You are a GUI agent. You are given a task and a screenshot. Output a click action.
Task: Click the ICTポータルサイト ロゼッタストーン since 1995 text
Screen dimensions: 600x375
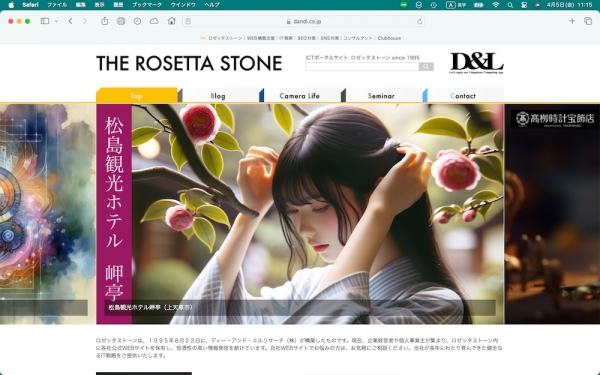(362, 58)
